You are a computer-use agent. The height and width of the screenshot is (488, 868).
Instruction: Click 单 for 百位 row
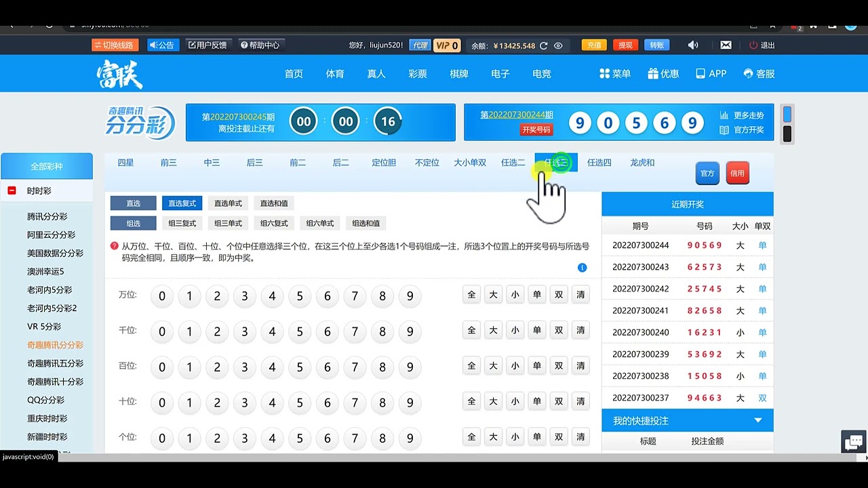[x=536, y=366]
